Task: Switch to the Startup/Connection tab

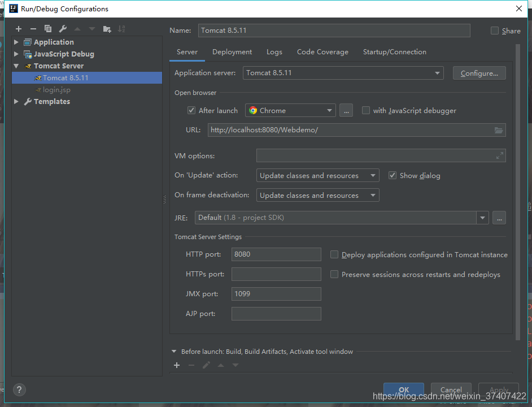Action: tap(395, 52)
